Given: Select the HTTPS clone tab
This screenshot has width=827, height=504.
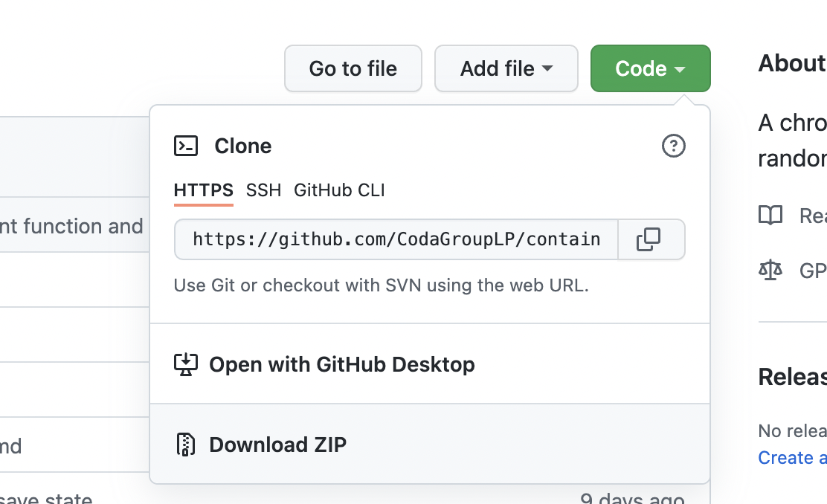Looking at the screenshot, I should click(x=203, y=190).
